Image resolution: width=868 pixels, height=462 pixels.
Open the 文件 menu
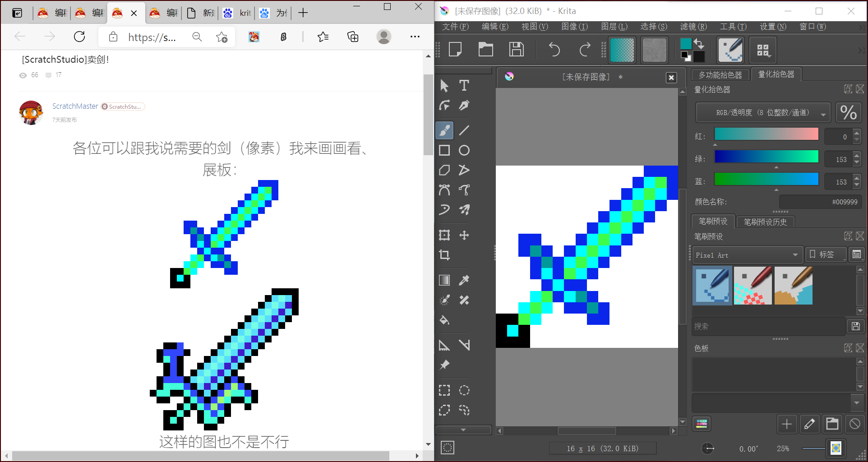455,27
